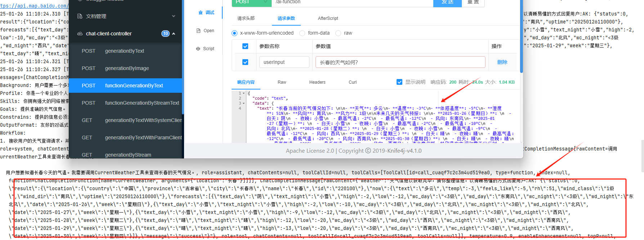This screenshot has height=240, width=644.
Task: Click 删除 link for userInput row
Action: coord(502,62)
